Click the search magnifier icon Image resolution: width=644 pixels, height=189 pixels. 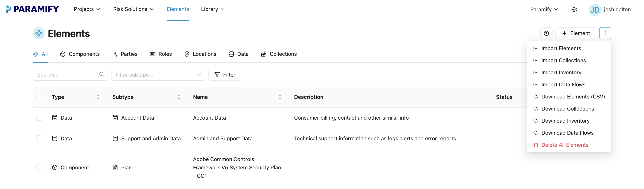click(x=102, y=75)
